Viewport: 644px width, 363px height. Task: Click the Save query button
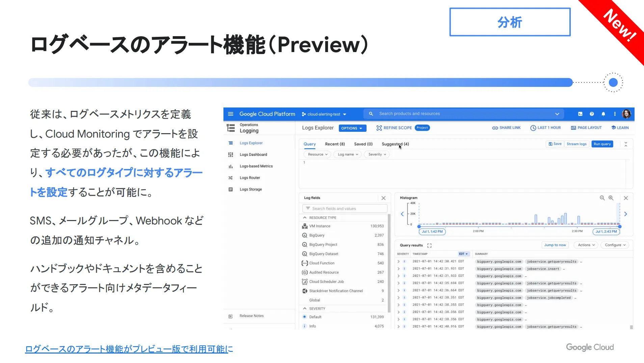[x=555, y=144]
